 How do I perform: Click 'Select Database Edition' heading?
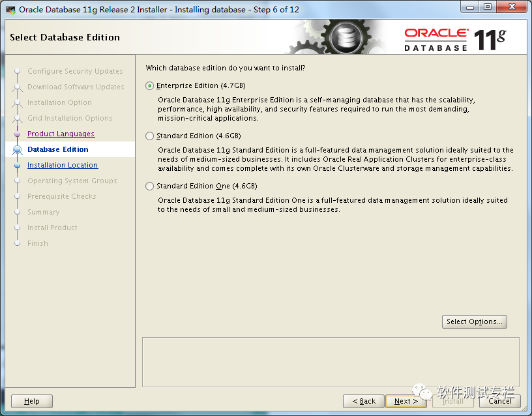point(65,37)
